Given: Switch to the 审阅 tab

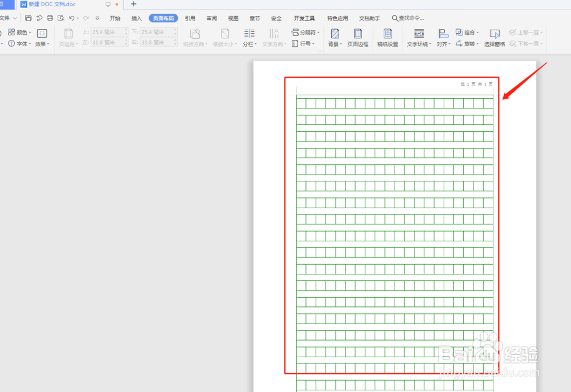Looking at the screenshot, I should point(212,18).
